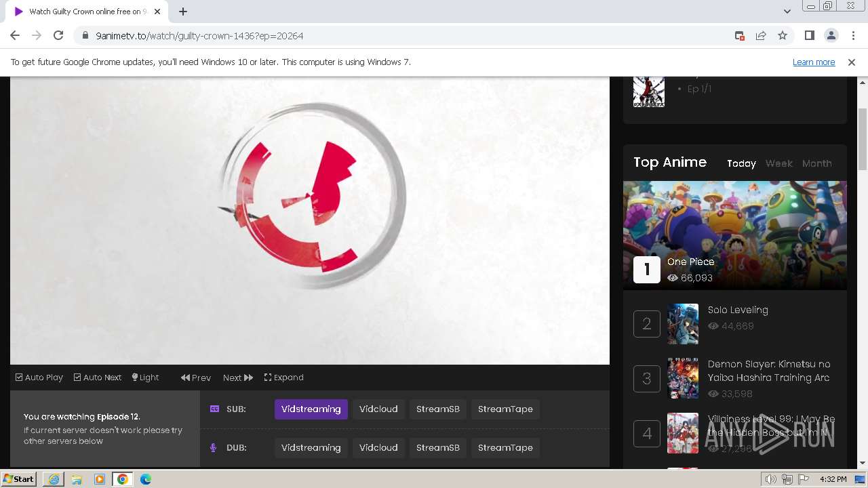Share this page icon
This screenshot has width=868, height=488.
click(x=761, y=36)
